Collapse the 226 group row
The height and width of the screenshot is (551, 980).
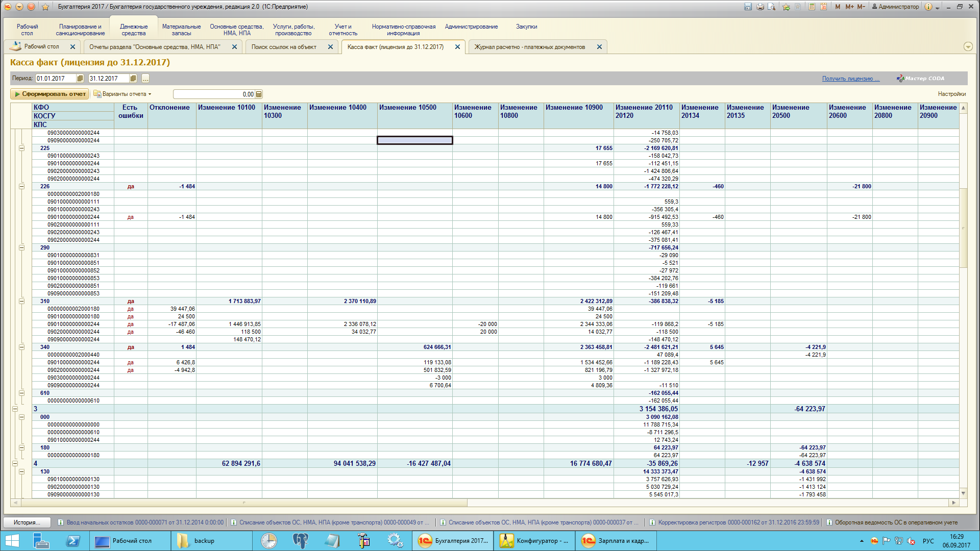click(x=21, y=187)
